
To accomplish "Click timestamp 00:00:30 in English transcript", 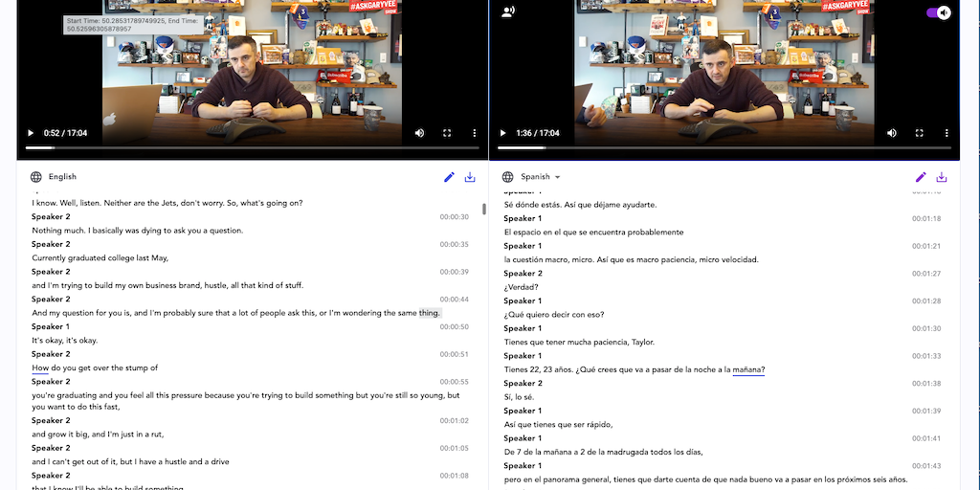I will click(454, 217).
